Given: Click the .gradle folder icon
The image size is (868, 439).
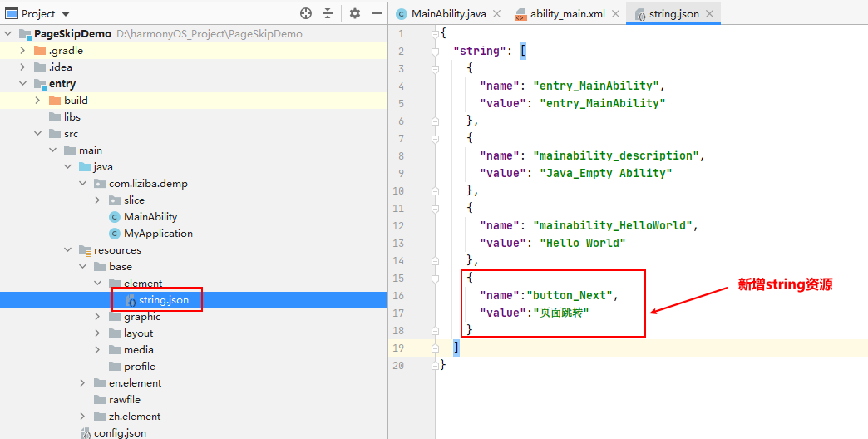Looking at the screenshot, I should pyautogui.click(x=40, y=51).
